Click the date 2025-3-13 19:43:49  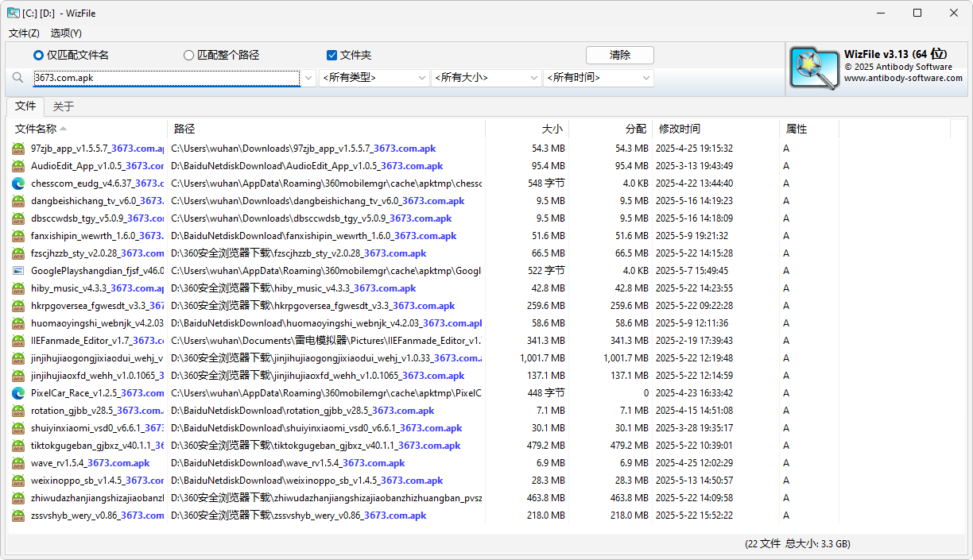694,166
